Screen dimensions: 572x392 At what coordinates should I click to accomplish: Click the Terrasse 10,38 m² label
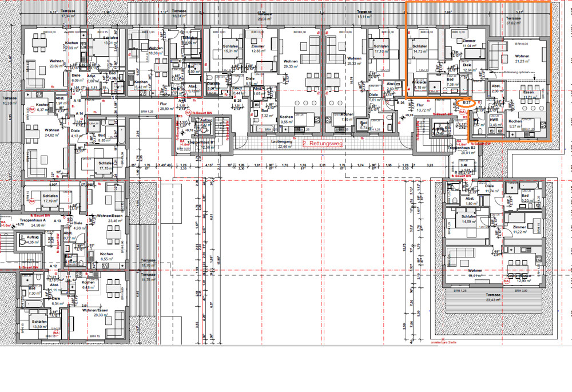coord(10,101)
